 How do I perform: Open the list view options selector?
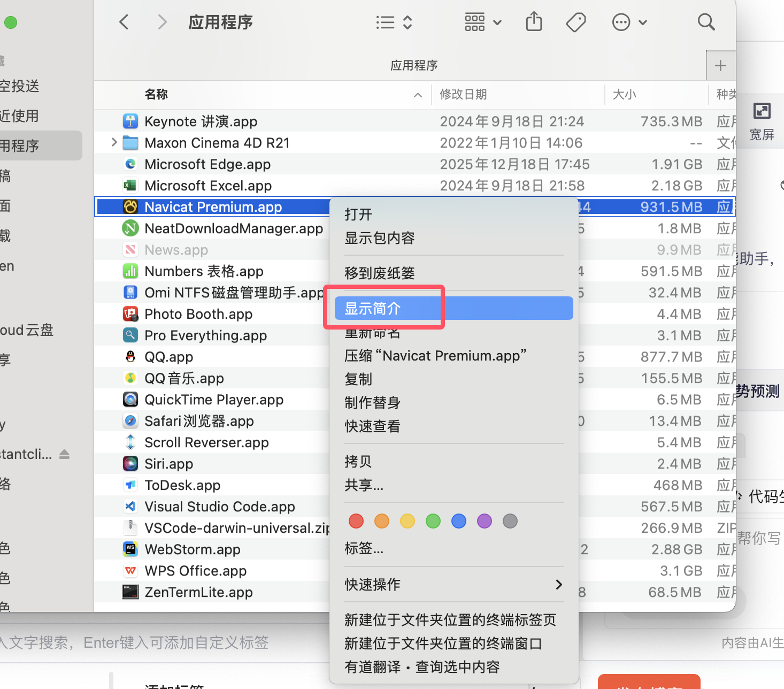(x=394, y=22)
